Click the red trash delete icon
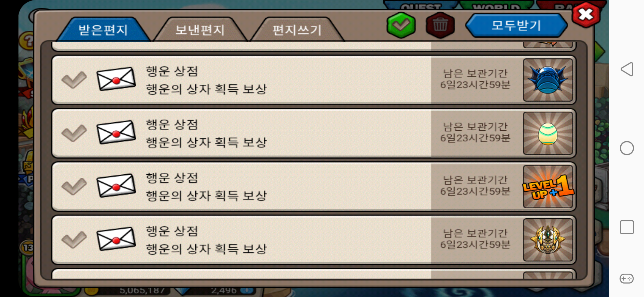 click(x=440, y=25)
